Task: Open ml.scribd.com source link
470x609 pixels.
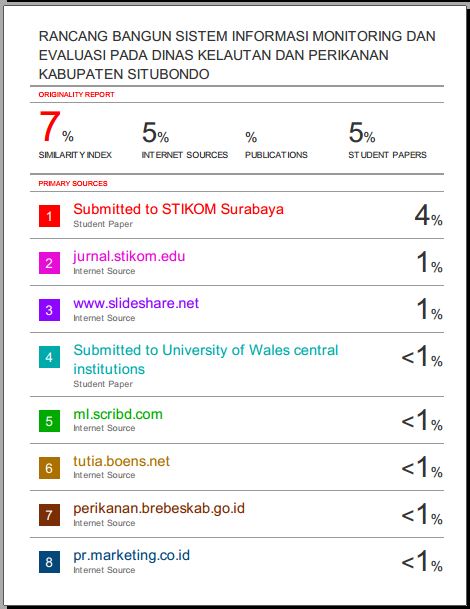Action: [x=118, y=414]
